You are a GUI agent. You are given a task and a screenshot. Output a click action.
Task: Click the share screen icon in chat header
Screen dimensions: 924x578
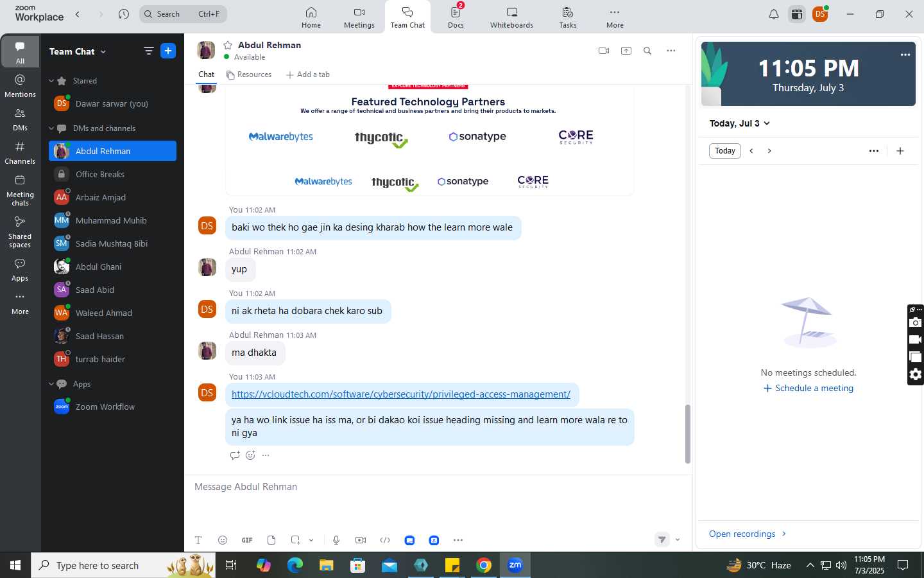[x=626, y=51]
